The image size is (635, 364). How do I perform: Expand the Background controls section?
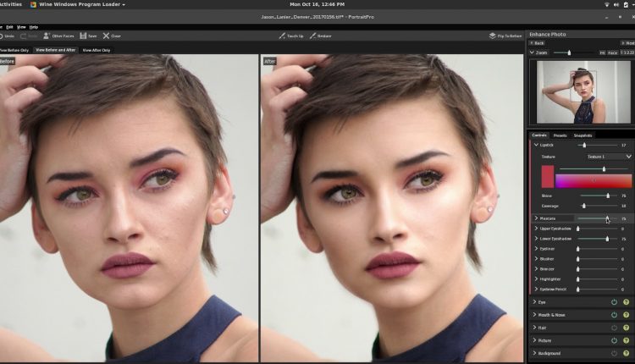(x=534, y=354)
